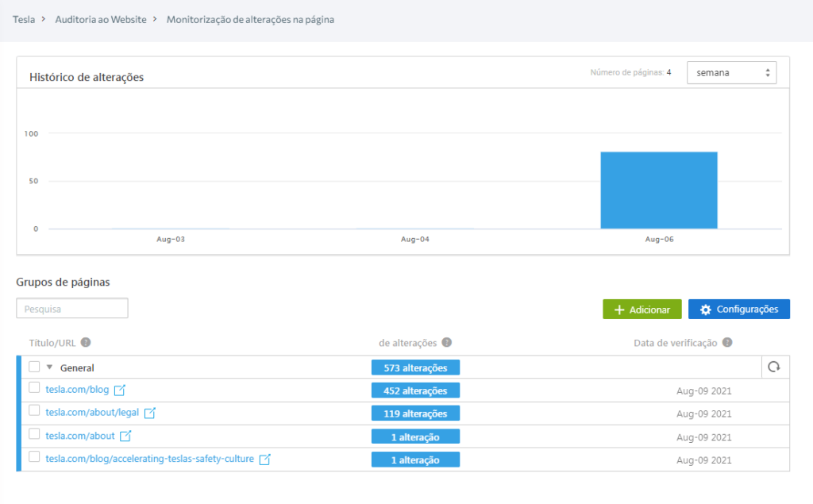Click the Título/URL column header
Image resolution: width=813 pixels, height=504 pixels.
[x=52, y=343]
